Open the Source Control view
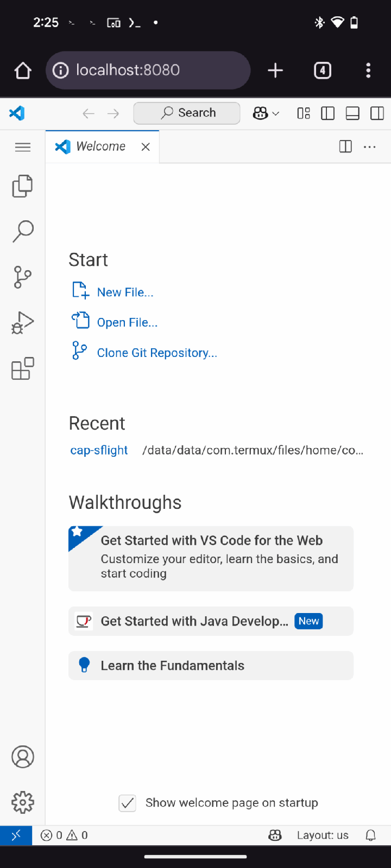The width and height of the screenshot is (391, 868). (22, 277)
